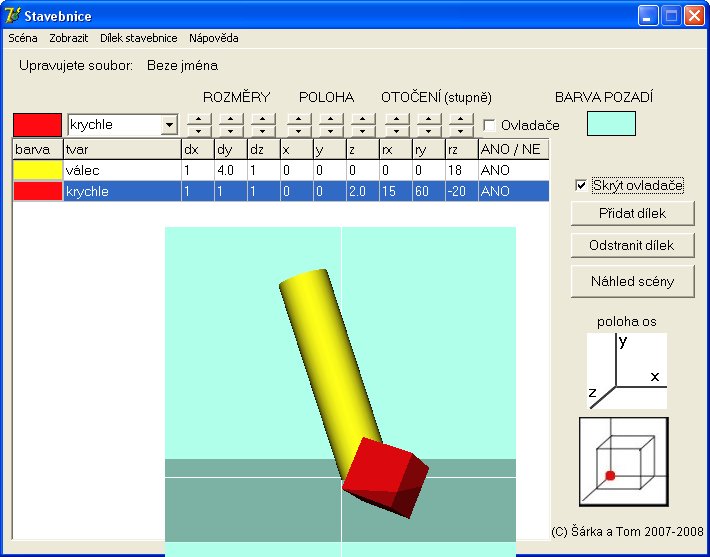Viewport: 710px width, 557px height.
Task: Click the red cube in the scene
Action: (385, 478)
